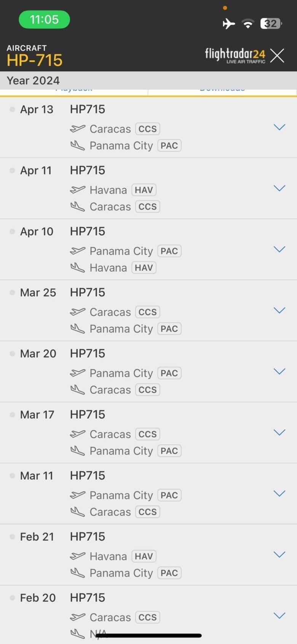Click the Apr 13 departure plane icon
This screenshot has height=644, width=297.
[78, 129]
